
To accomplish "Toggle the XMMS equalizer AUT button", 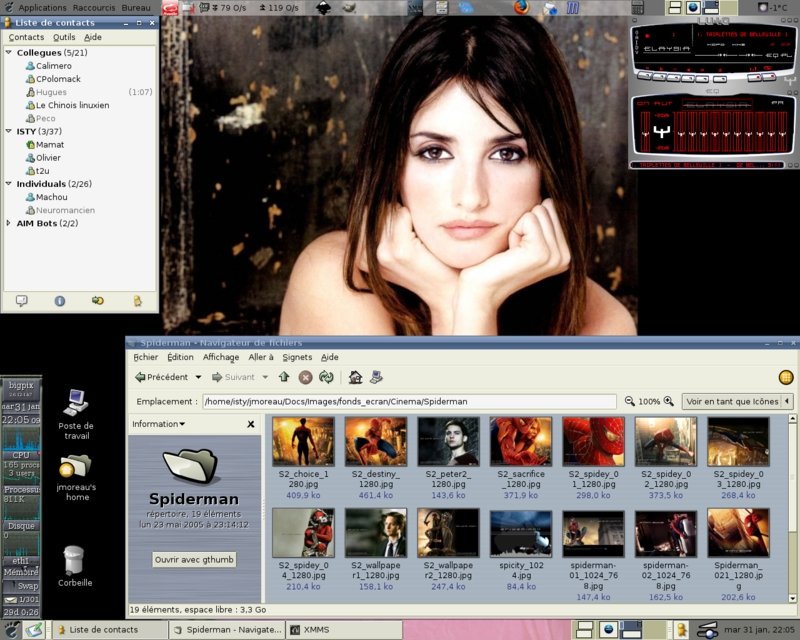I will coord(663,103).
